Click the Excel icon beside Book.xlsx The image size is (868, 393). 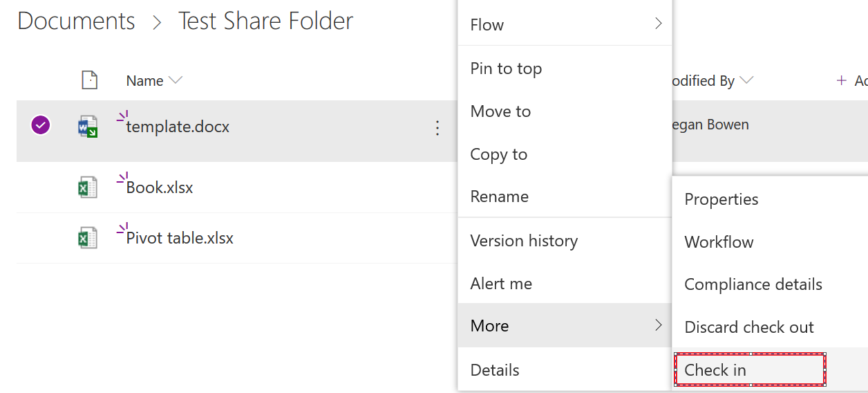click(x=88, y=188)
